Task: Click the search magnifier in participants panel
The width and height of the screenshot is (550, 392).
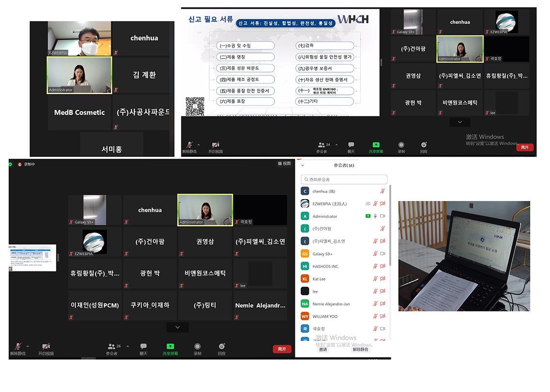Action: [x=306, y=179]
